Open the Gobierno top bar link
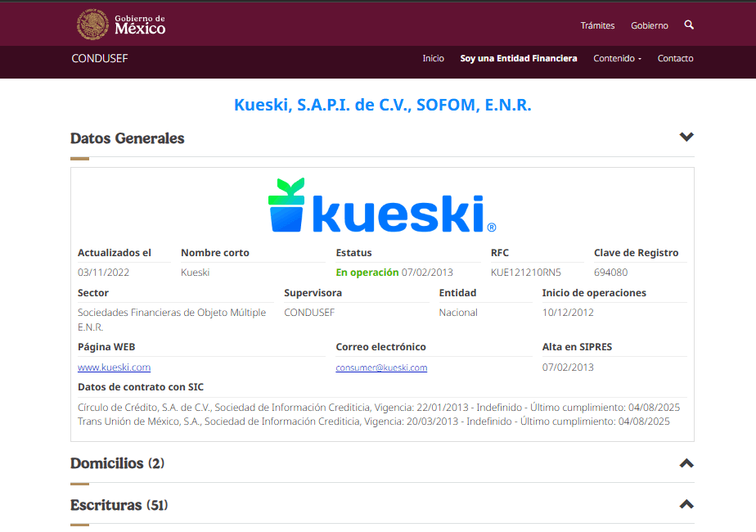This screenshot has height=532, width=756. pos(649,25)
